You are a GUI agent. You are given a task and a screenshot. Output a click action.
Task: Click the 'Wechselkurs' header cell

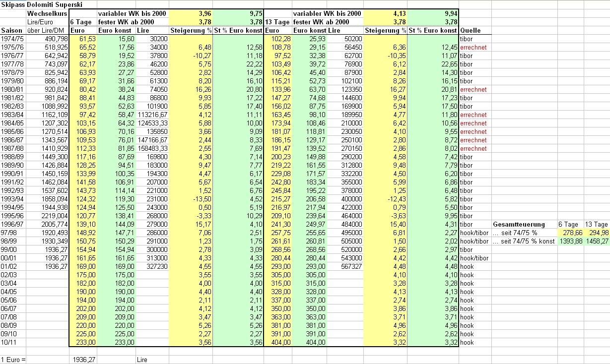tap(47, 13)
